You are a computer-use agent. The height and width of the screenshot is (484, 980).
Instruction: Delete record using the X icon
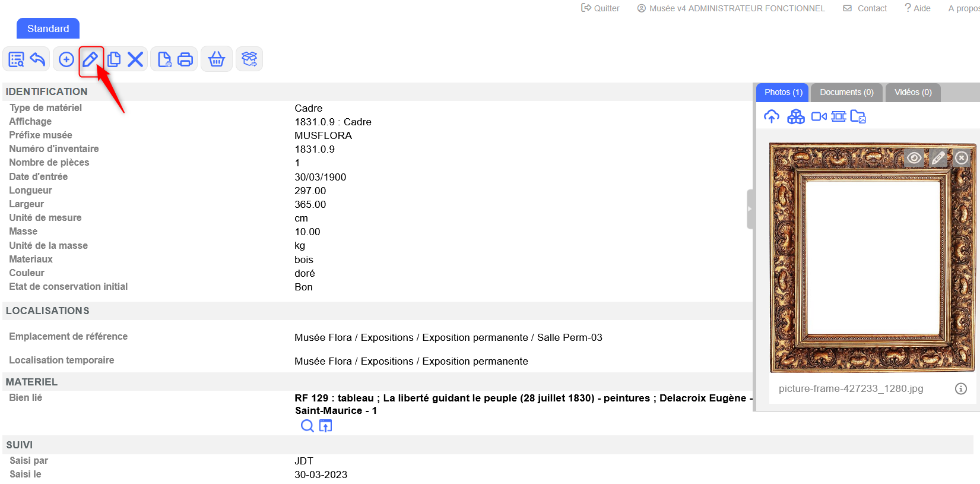(135, 59)
